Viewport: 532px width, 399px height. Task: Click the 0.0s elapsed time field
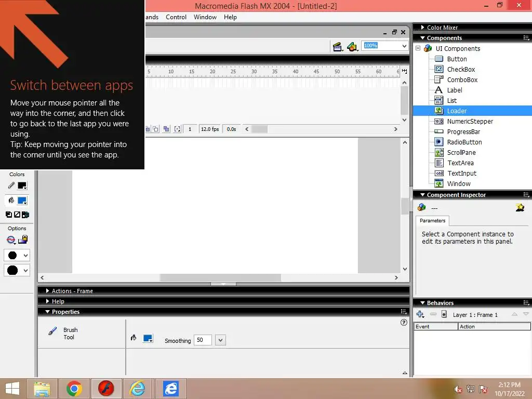[231, 129]
